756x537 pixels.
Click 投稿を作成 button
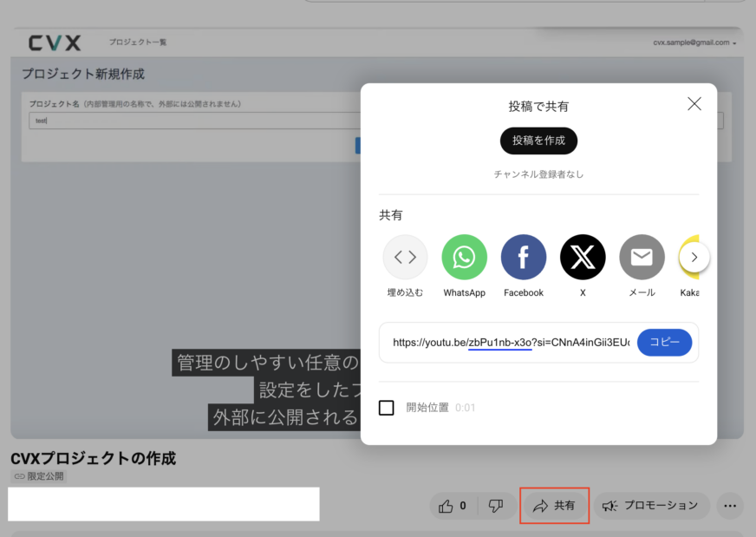tap(538, 141)
